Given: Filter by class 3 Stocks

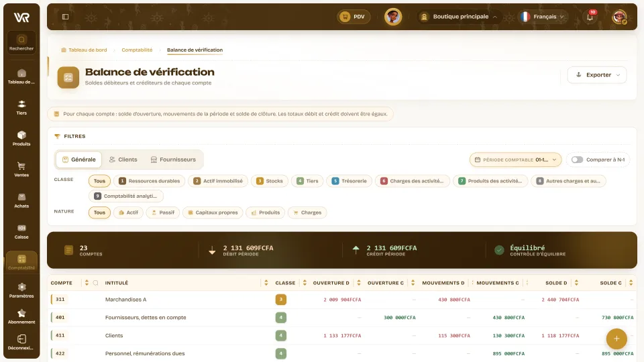Looking at the screenshot, I should coord(270,181).
